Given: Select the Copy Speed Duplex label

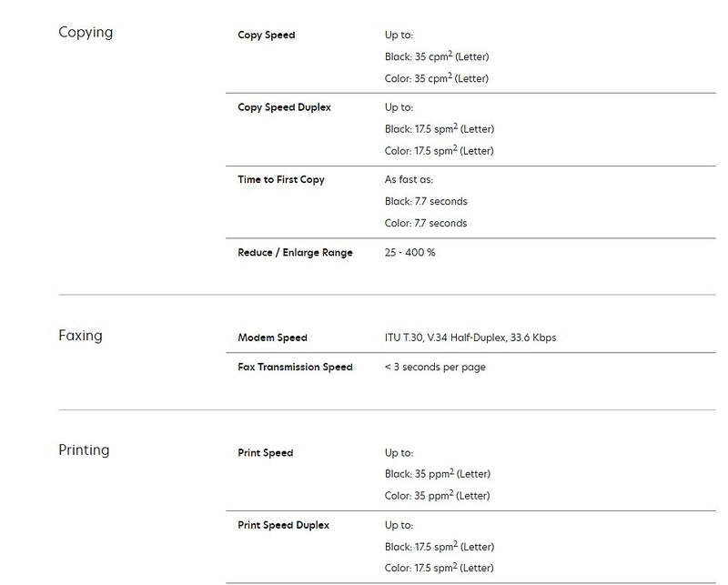Looking at the screenshot, I should pyautogui.click(x=284, y=107).
